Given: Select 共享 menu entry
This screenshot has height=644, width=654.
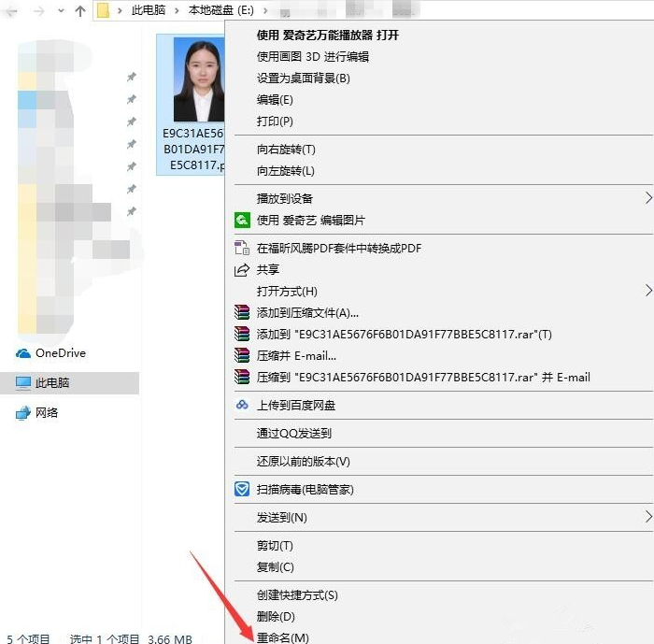Looking at the screenshot, I should click(268, 269).
